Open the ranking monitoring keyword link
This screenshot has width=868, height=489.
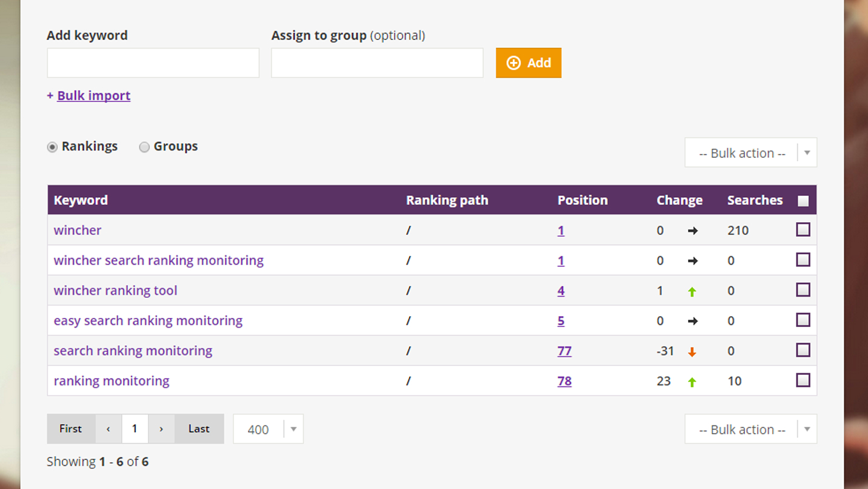coord(112,381)
